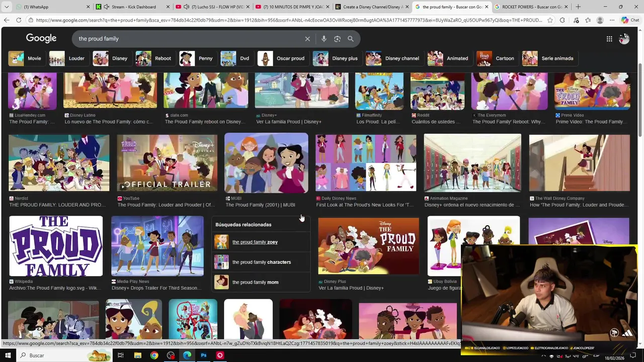Go back with the browser back arrow
The width and height of the screenshot is (644, 362).
tap(7, 20)
